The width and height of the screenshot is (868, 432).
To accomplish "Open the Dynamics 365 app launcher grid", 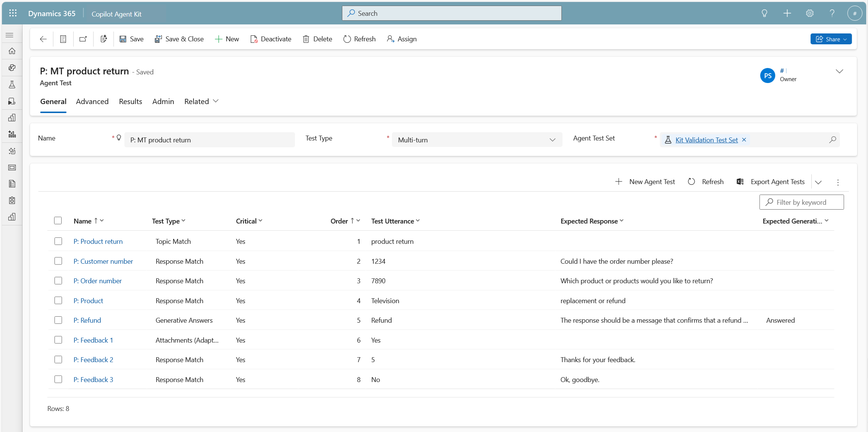I will click(x=13, y=13).
